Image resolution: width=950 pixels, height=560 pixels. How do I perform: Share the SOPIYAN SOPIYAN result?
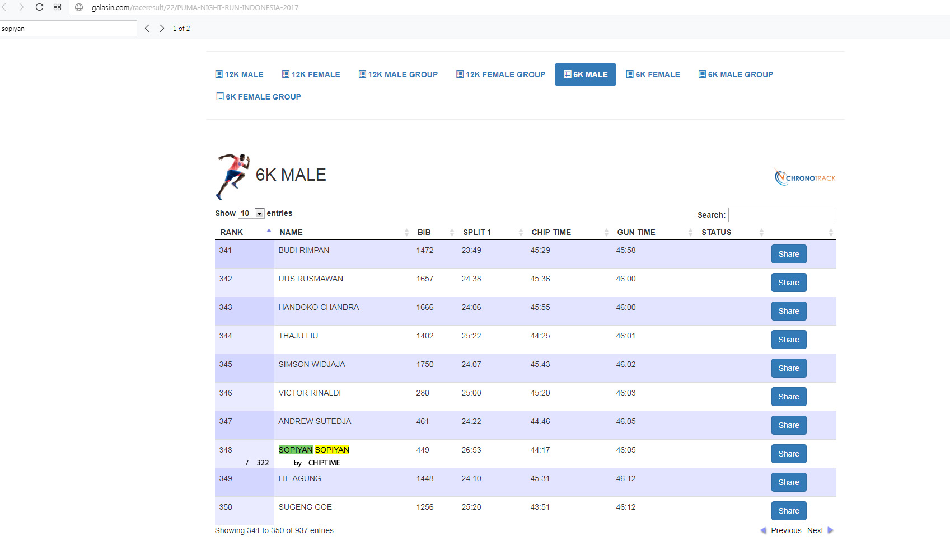788,454
